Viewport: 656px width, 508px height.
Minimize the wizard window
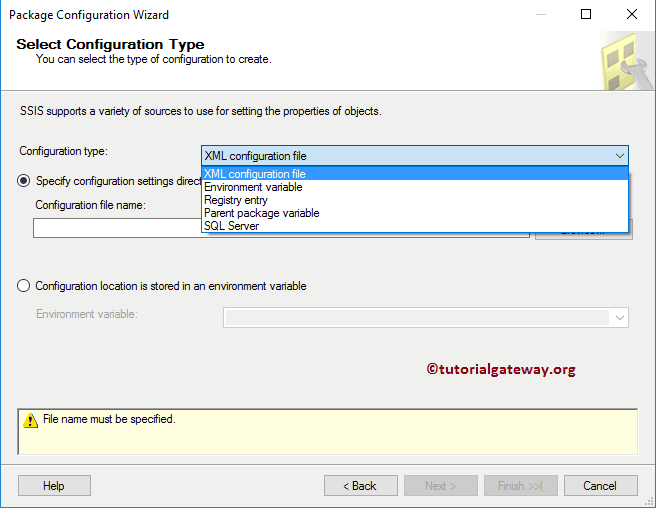(541, 14)
